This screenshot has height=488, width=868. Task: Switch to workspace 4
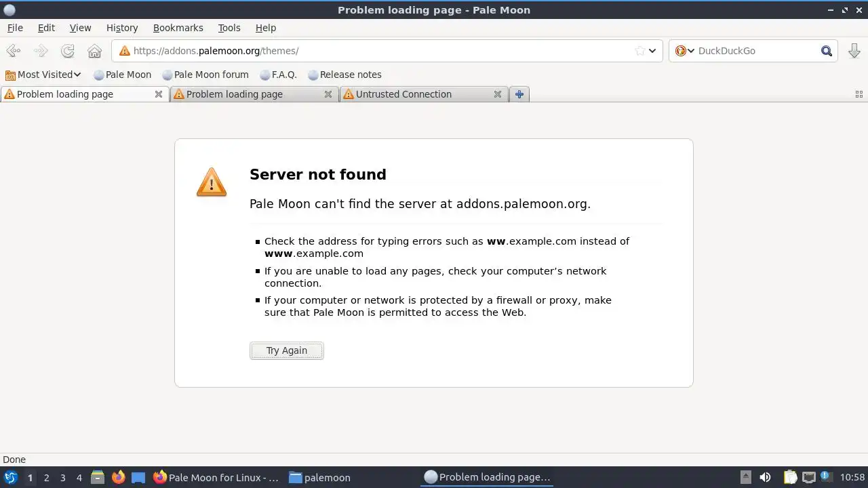click(79, 478)
